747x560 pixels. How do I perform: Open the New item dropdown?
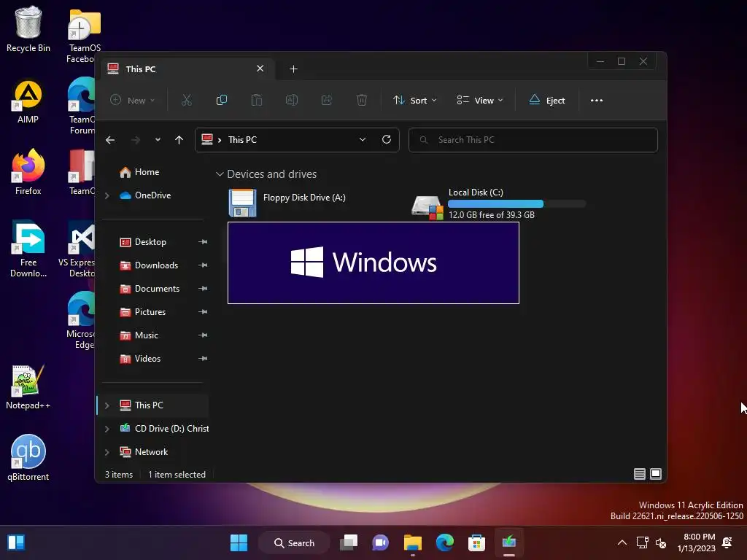[133, 101]
